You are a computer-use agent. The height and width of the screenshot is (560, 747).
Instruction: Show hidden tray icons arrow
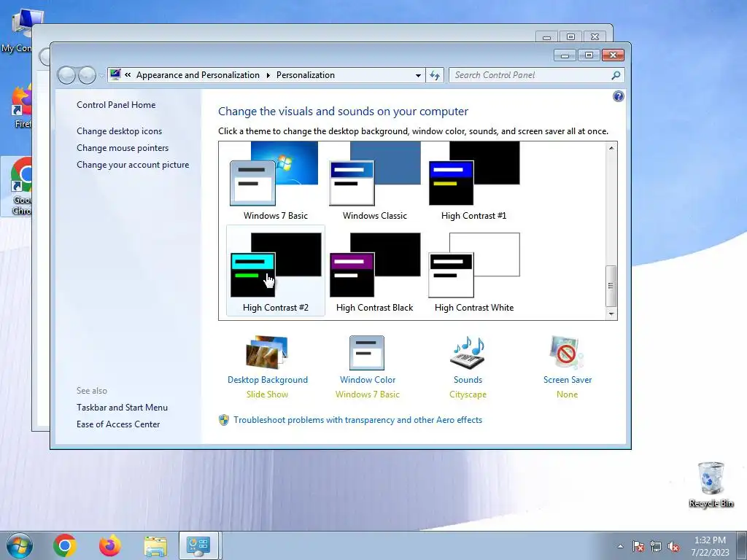[x=620, y=546]
